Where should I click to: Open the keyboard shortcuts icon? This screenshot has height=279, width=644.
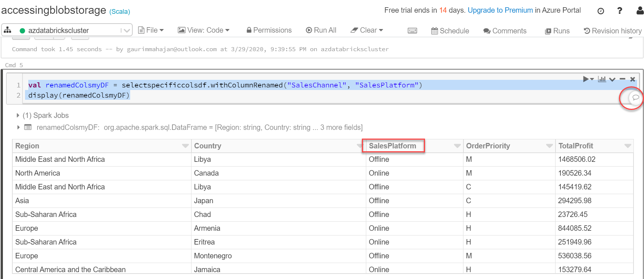412,31
